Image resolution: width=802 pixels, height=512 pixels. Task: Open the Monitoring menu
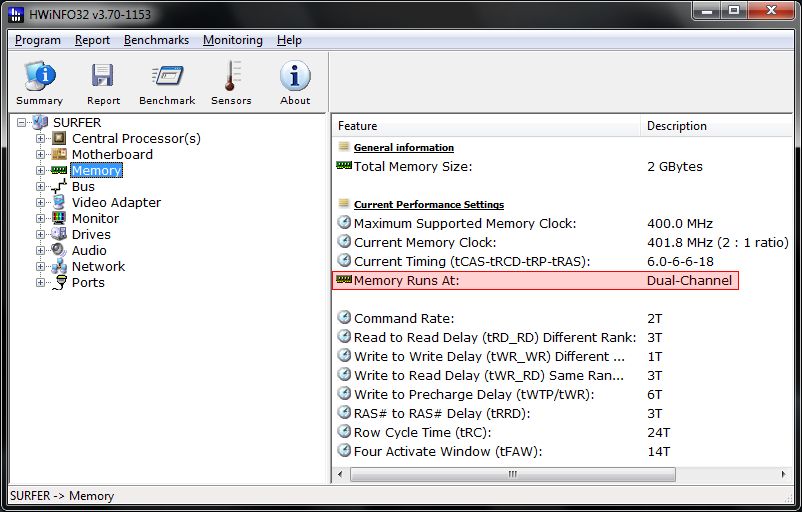click(x=232, y=40)
